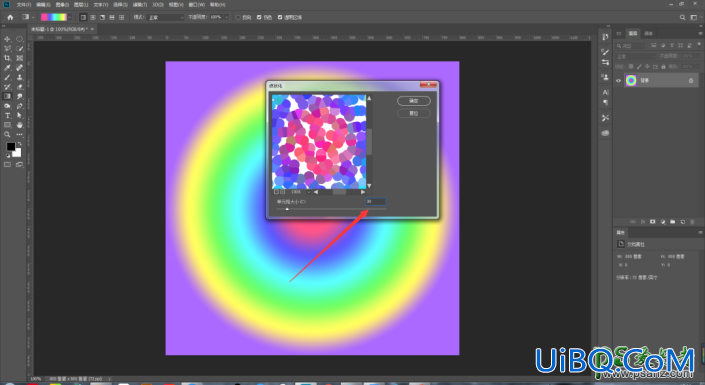
Task: Open layer filter kind dropdown
Action: point(631,45)
